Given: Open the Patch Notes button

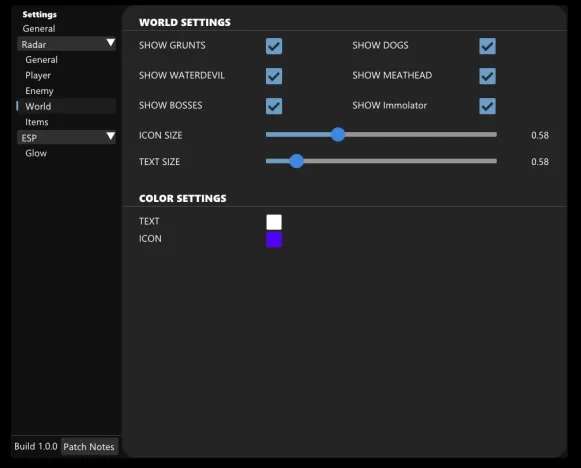Looking at the screenshot, I should (x=89, y=447).
